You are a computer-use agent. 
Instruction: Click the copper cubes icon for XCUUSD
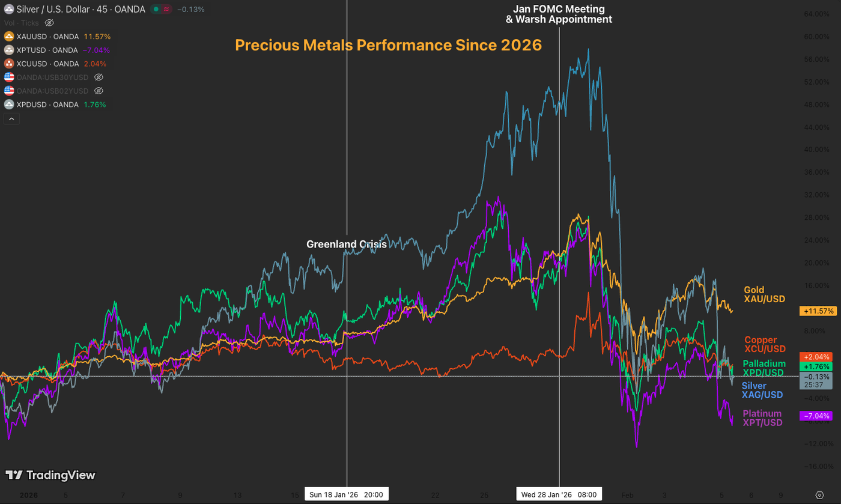pyautogui.click(x=8, y=63)
